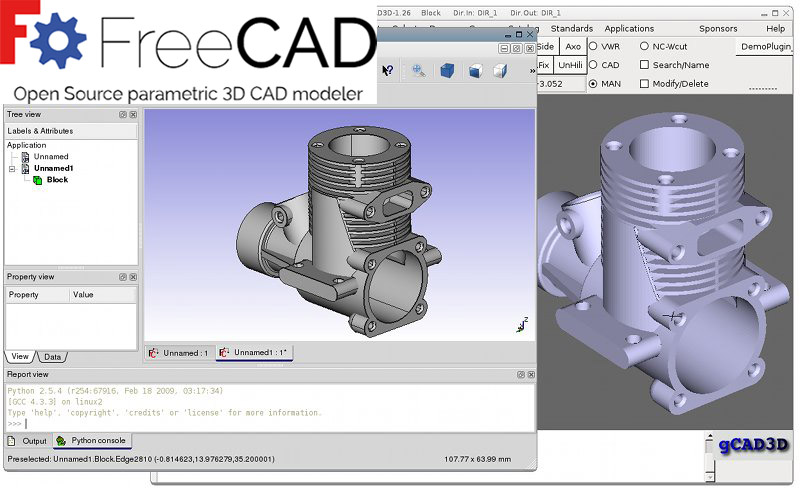Float the Tree view panel
The image size is (800, 488).
(x=123, y=114)
